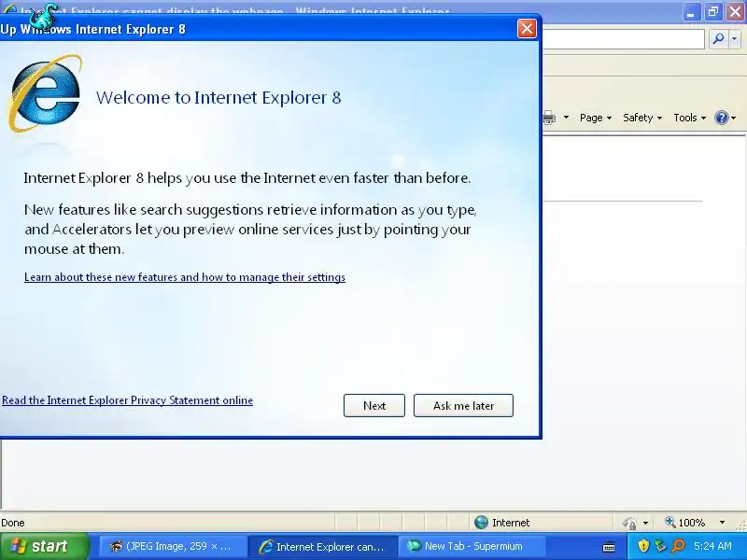
Task: Click the search magnifier button in IE
Action: pyautogui.click(x=718, y=38)
